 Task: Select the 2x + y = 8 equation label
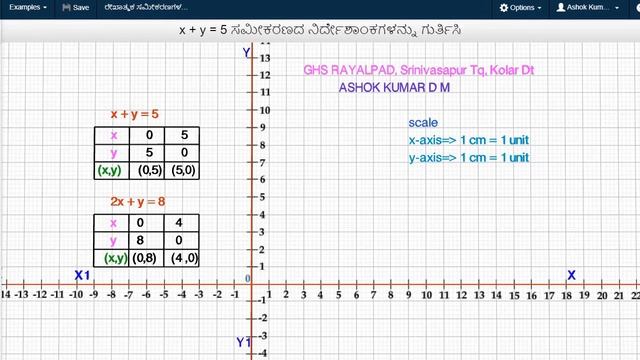coord(138,202)
